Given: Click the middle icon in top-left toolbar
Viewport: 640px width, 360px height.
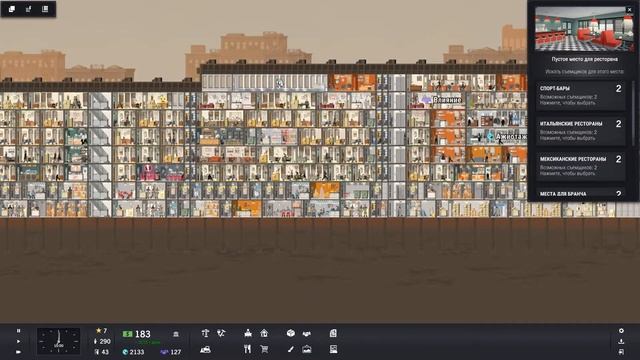Looking at the screenshot, I should click(29, 9).
